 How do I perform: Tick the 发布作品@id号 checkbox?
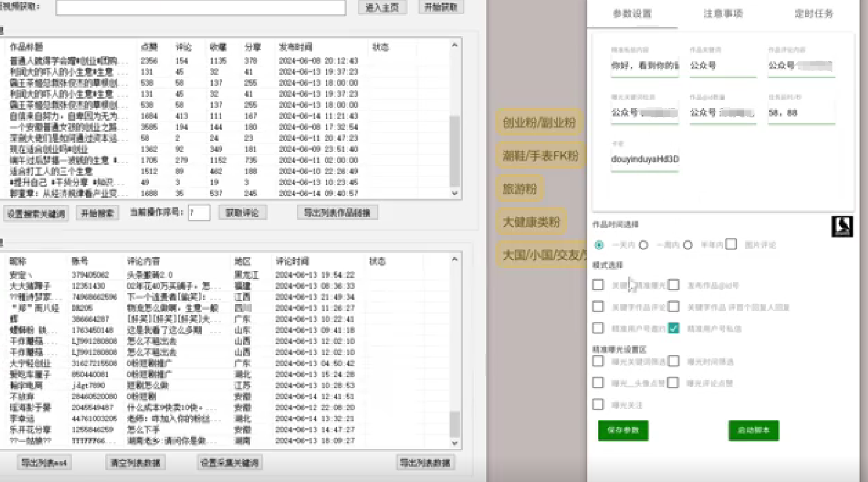[x=674, y=285]
